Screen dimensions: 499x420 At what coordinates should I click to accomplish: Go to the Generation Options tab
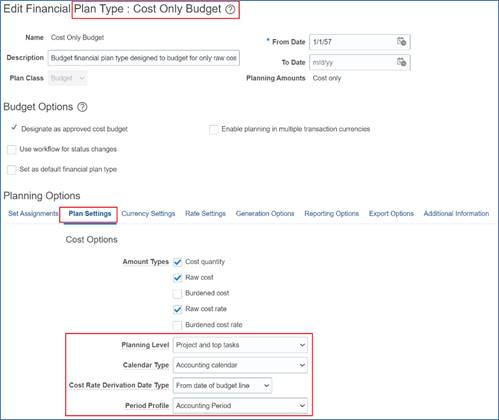tap(265, 214)
